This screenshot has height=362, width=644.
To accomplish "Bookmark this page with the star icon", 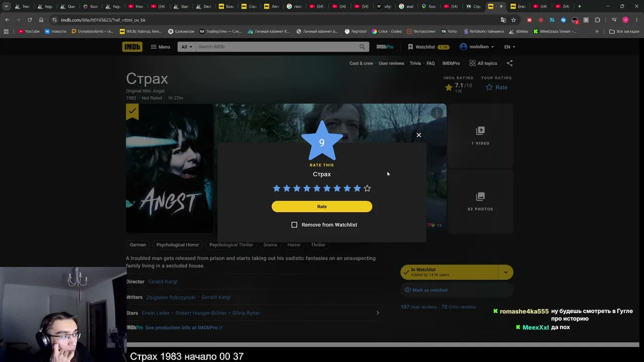I will click(x=513, y=20).
